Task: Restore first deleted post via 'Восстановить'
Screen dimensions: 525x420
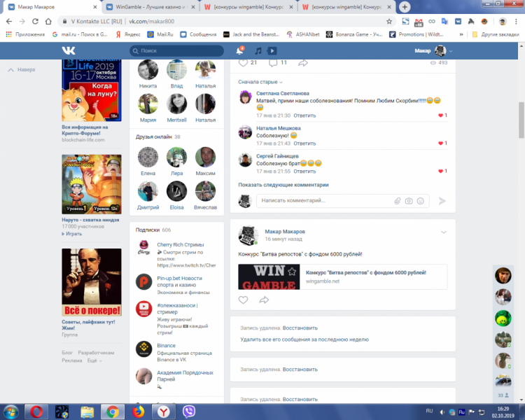Action: [300, 328]
